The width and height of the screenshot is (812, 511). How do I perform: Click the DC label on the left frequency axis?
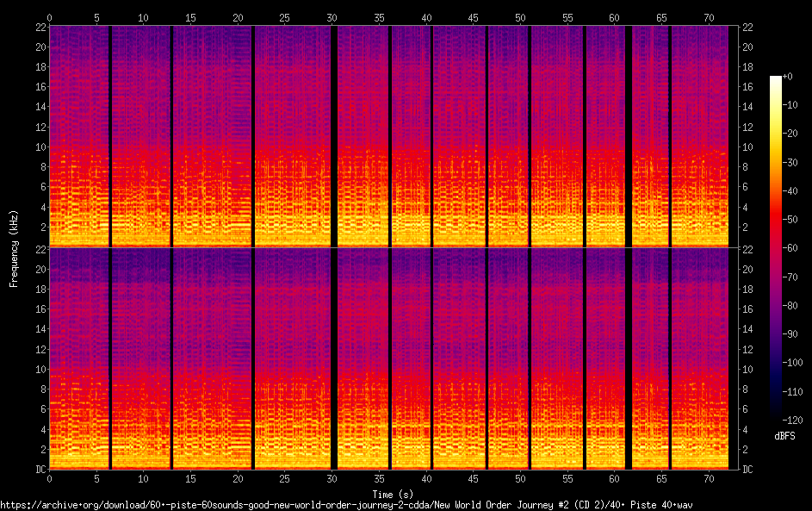(40, 469)
